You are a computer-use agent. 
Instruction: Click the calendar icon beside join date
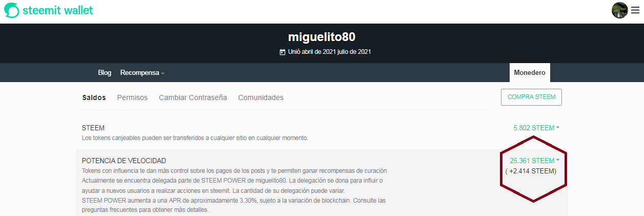click(282, 52)
